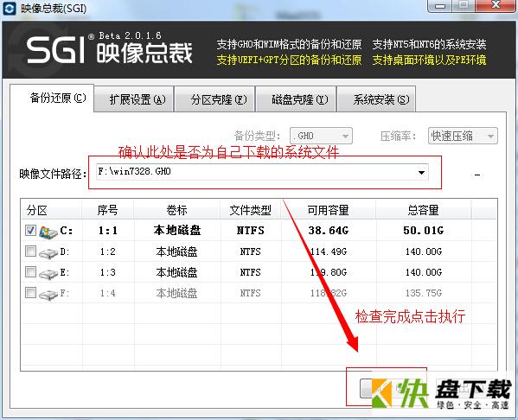Viewport: 518px width, 420px height.
Task: Click the F: drive icon
Action: [48, 294]
